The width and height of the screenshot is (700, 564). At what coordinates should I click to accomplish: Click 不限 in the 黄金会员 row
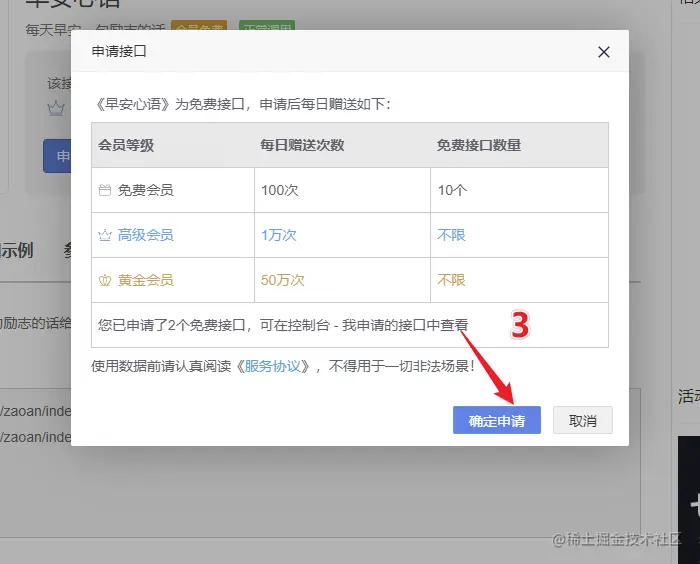[x=451, y=280]
